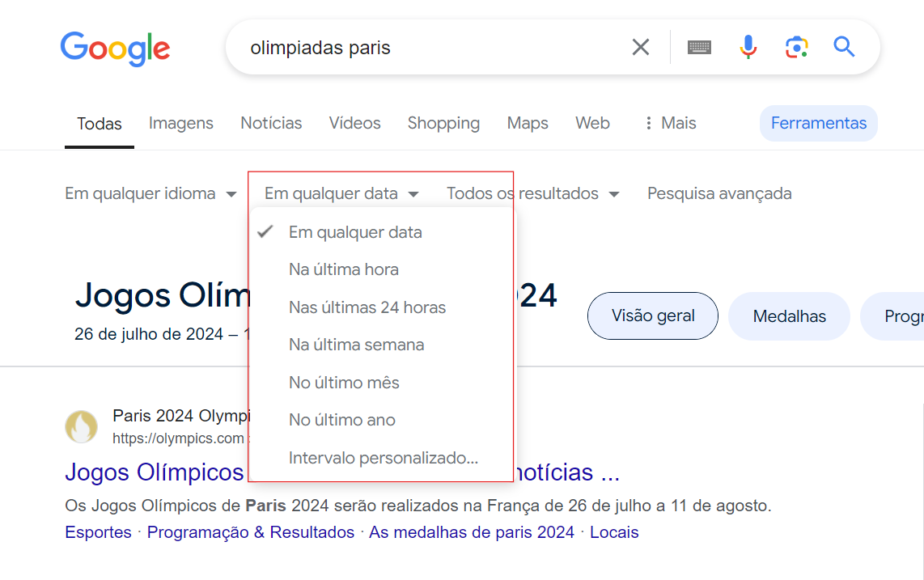Select the No último ano filter
This screenshot has height=580, width=924.
coord(343,419)
